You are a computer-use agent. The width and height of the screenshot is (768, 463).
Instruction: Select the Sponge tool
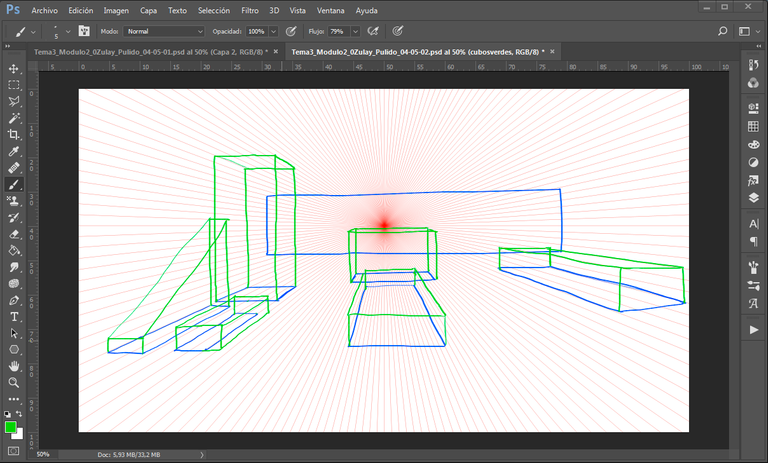point(14,284)
